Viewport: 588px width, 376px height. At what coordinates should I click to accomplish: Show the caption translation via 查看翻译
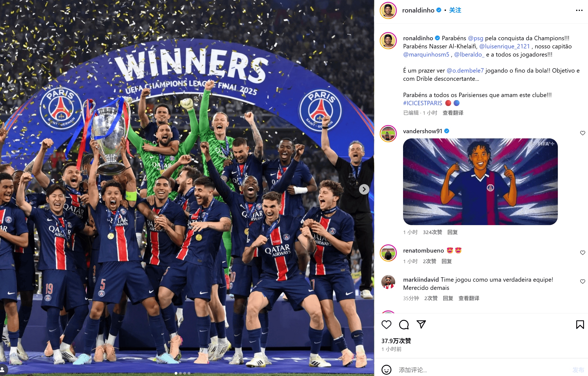[x=453, y=113]
